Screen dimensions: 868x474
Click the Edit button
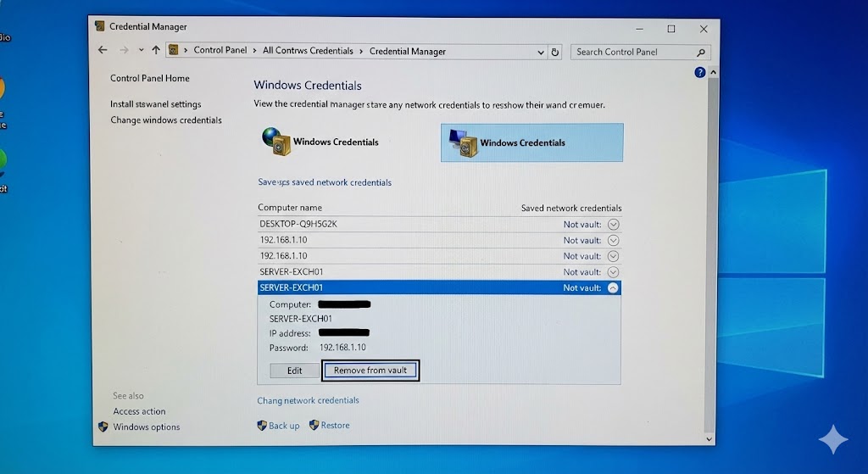(294, 371)
